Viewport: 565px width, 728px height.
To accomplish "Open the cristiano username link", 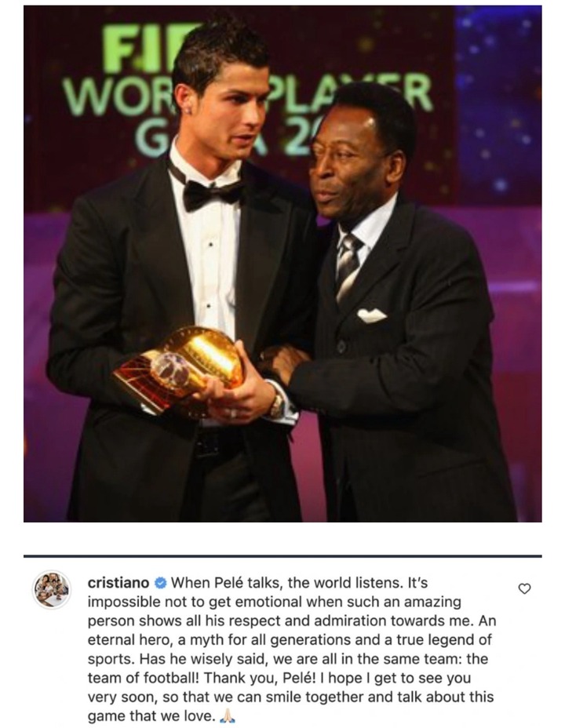I will [118, 583].
